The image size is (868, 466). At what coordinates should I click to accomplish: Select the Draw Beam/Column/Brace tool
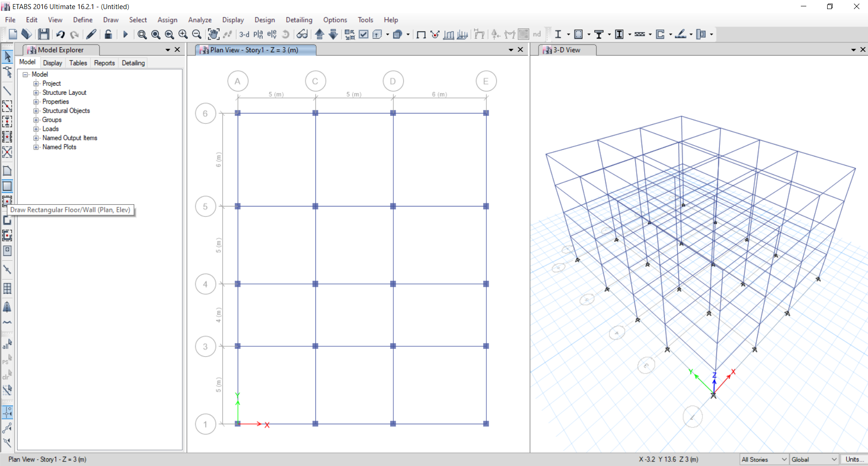[7, 91]
